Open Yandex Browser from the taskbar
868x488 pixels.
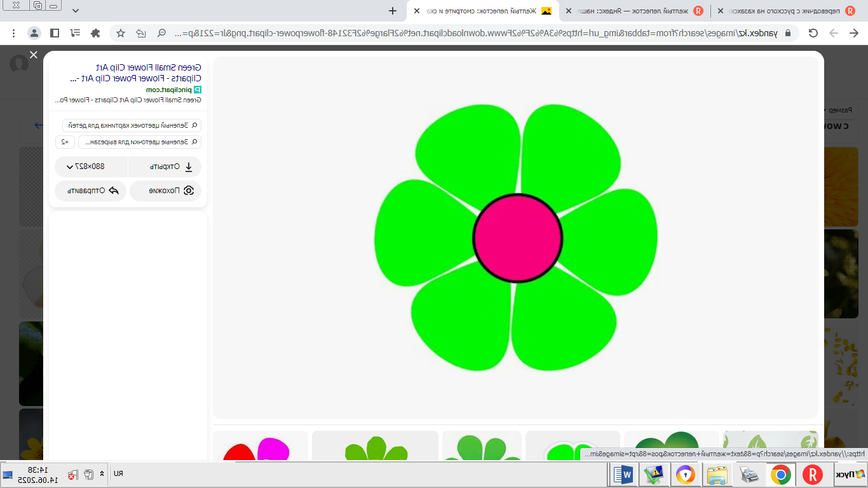tap(813, 475)
